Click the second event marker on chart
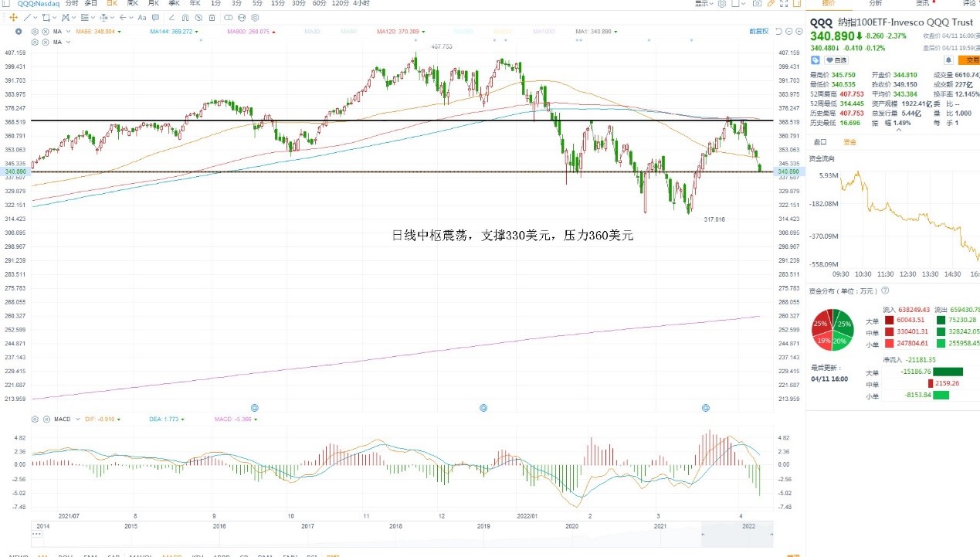The width and height of the screenshot is (980, 557). click(483, 407)
